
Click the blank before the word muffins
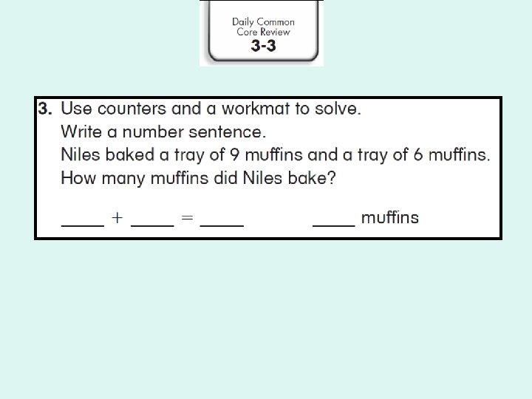[334, 225]
